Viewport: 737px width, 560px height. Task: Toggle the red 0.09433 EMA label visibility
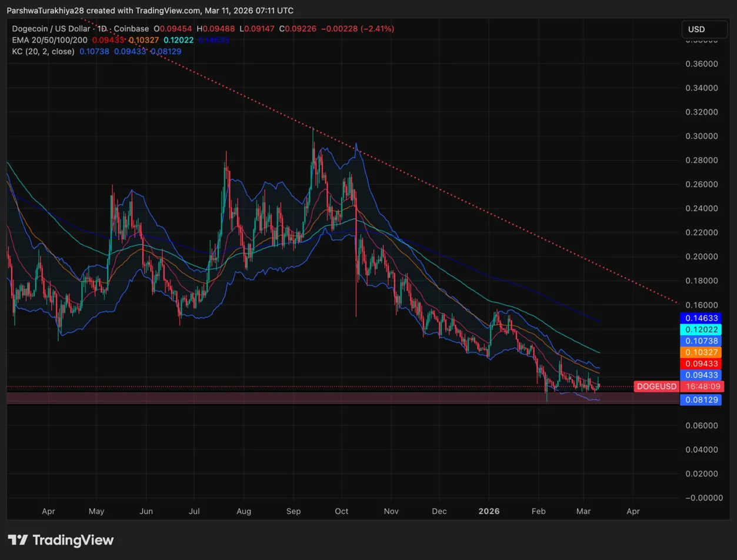[701, 364]
